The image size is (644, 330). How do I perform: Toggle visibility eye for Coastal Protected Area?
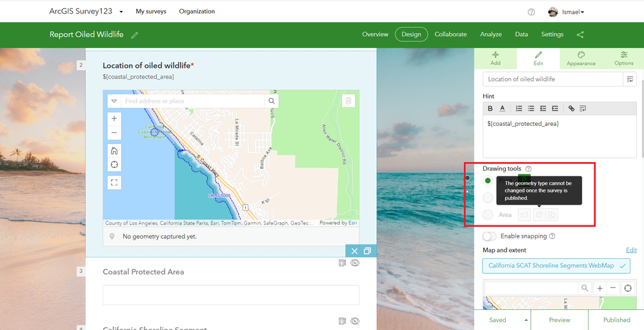(356, 263)
